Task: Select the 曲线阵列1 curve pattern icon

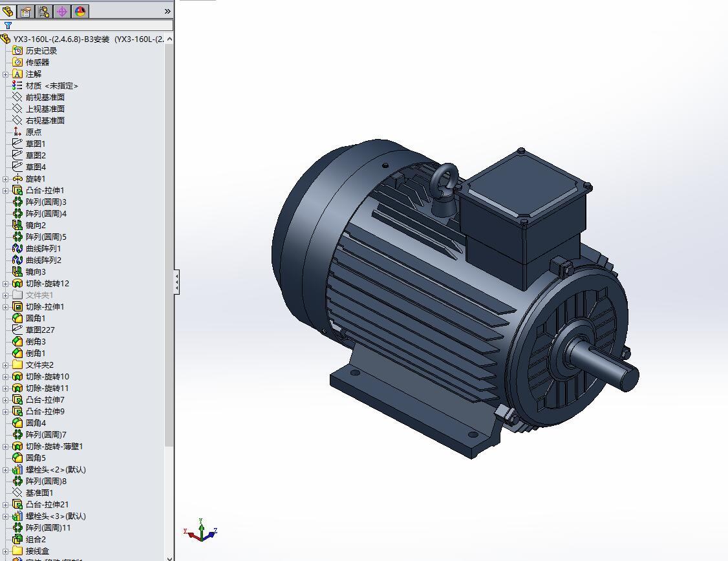Action: pos(17,248)
